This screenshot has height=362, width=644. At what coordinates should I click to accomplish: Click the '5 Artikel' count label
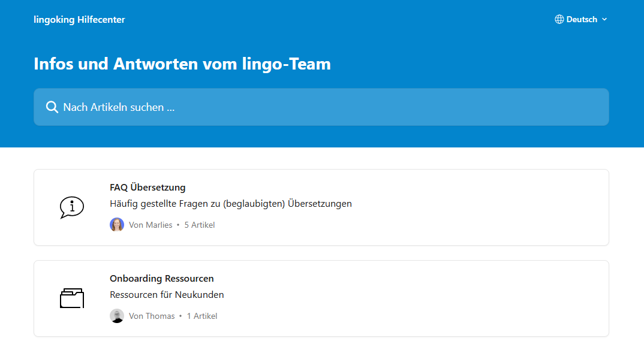pyautogui.click(x=199, y=225)
